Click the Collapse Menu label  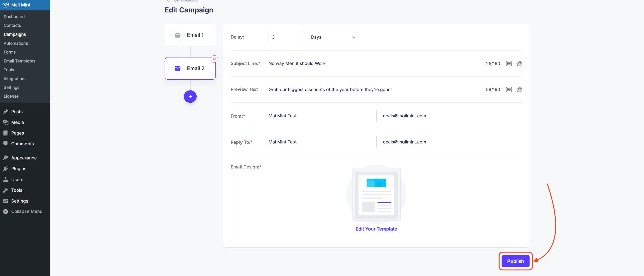[x=27, y=212]
